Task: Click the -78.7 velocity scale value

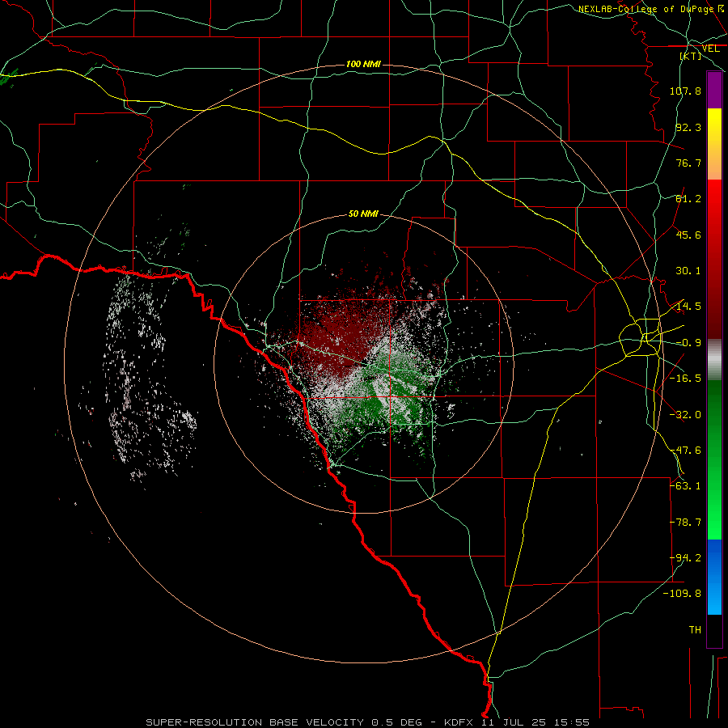Action: coord(685,523)
